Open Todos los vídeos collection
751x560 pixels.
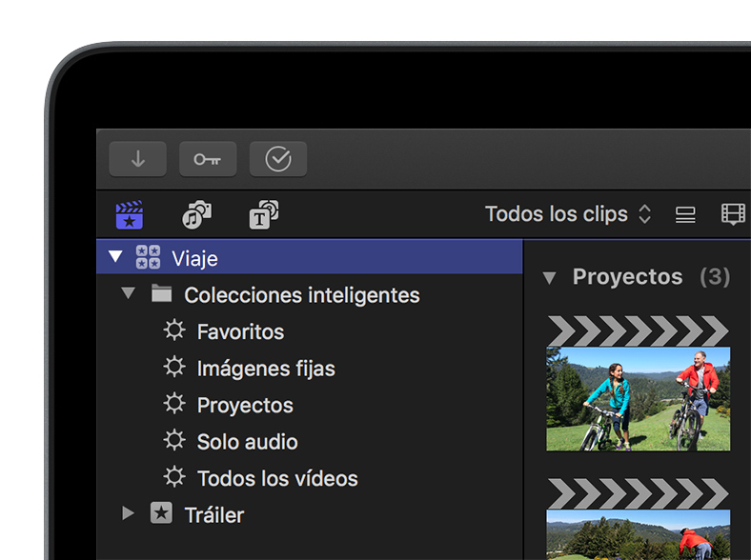point(276,478)
